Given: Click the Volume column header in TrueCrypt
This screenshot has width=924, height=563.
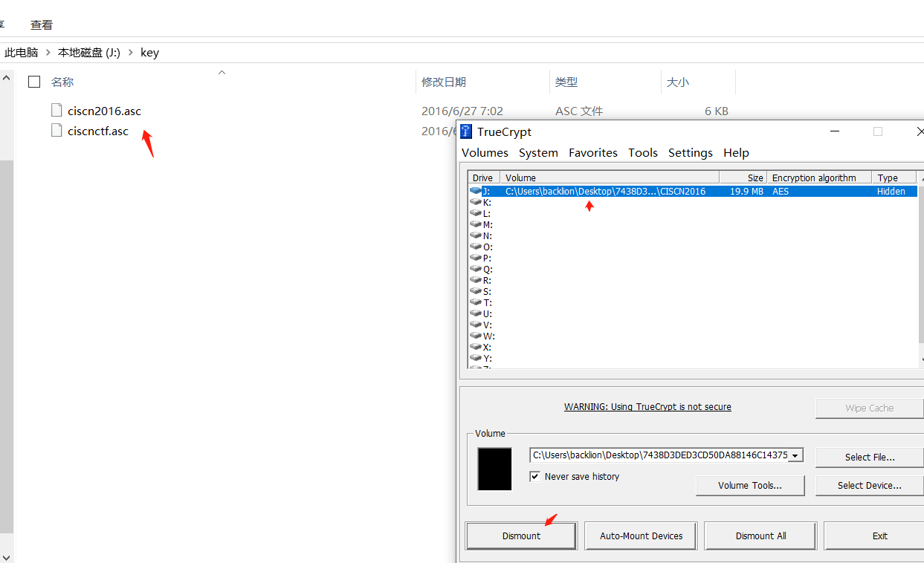Looking at the screenshot, I should click(610, 178).
